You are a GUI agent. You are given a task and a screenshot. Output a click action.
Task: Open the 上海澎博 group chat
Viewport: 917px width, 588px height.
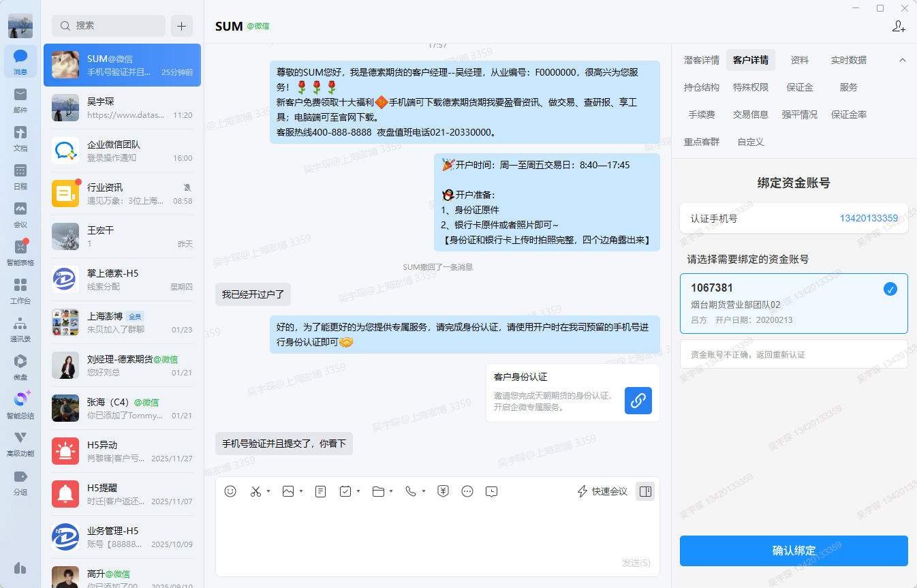point(123,322)
